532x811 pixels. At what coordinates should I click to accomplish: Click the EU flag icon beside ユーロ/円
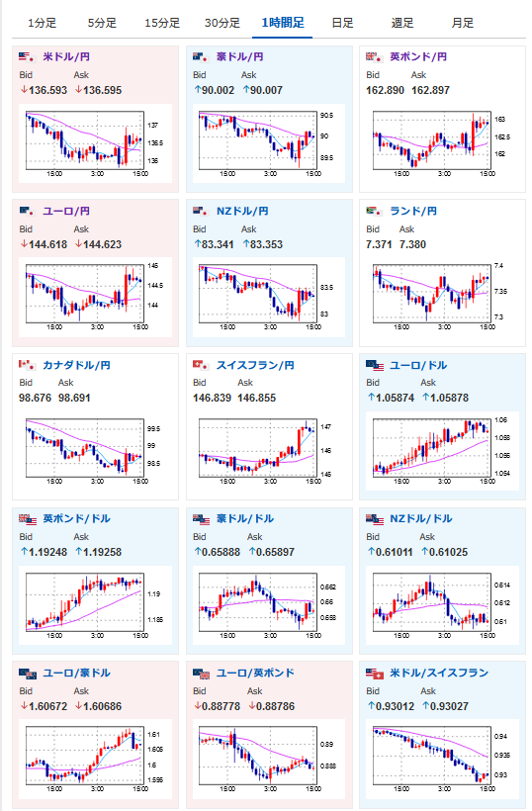(28, 211)
